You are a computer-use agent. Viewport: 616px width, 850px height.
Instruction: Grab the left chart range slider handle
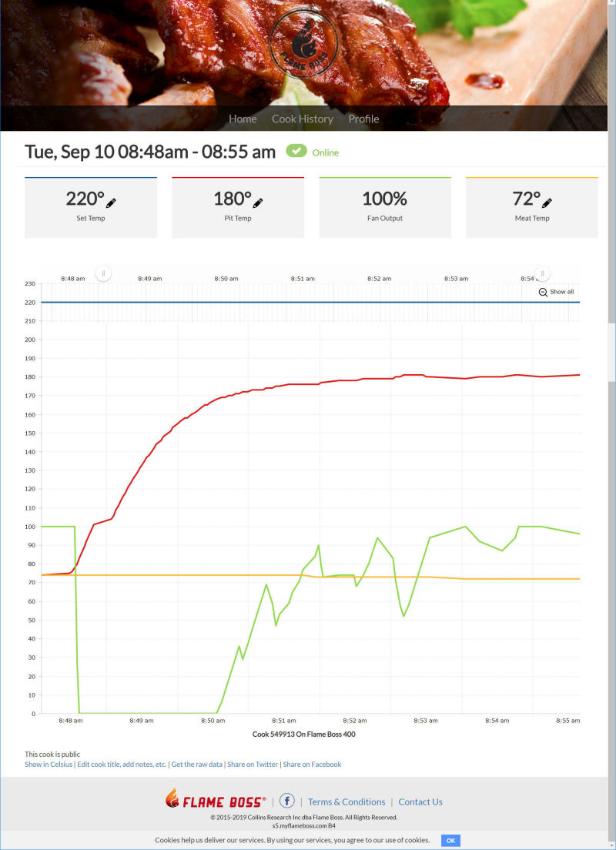(x=103, y=273)
